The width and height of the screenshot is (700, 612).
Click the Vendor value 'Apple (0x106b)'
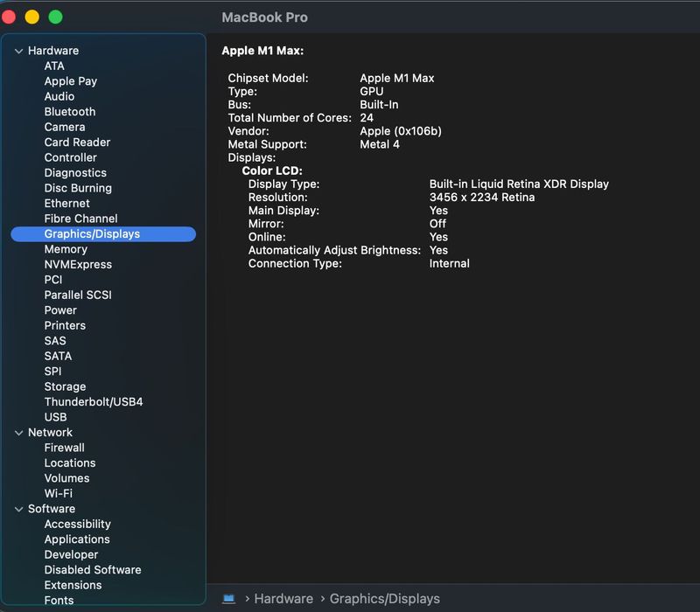pyautogui.click(x=401, y=131)
